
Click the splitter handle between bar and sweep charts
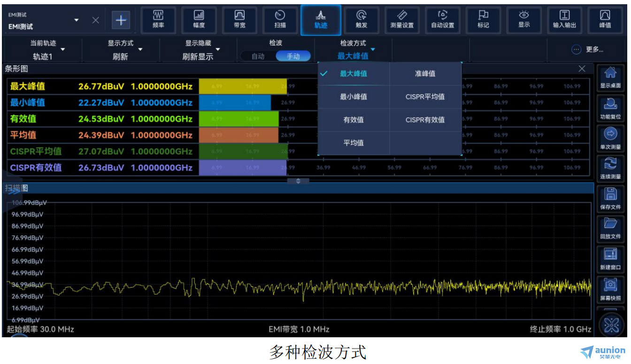point(298,181)
